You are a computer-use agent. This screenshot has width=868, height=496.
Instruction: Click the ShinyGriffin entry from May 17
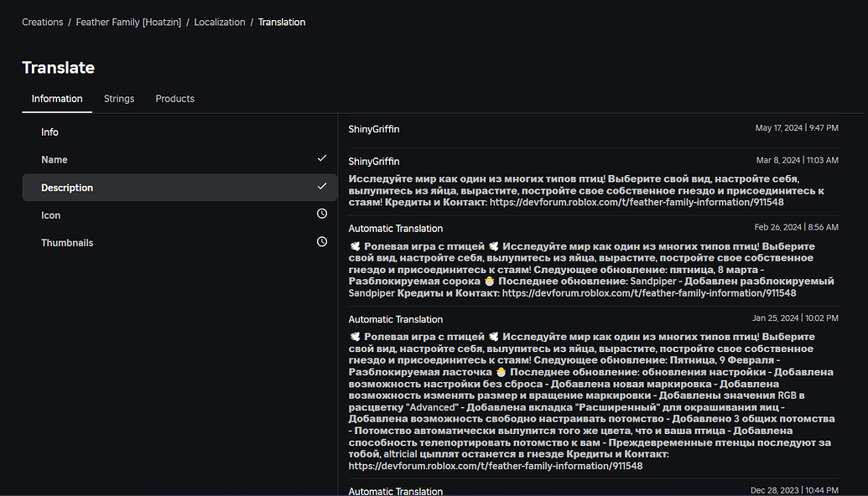click(x=373, y=128)
